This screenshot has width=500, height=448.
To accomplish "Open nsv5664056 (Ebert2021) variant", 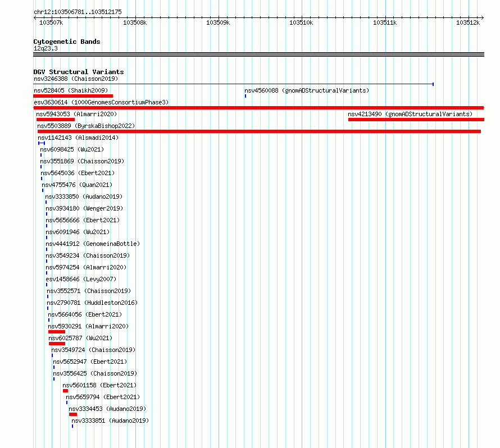I will click(85, 314).
